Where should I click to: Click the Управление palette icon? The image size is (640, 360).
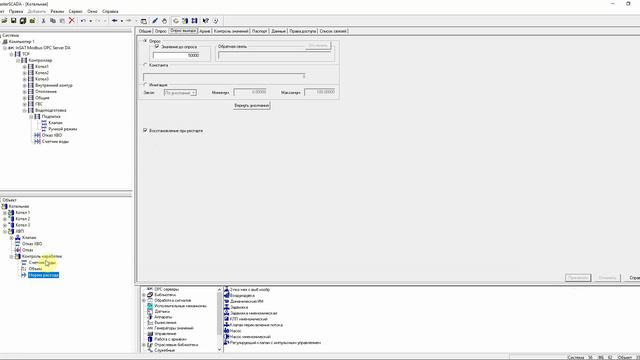click(x=150, y=333)
